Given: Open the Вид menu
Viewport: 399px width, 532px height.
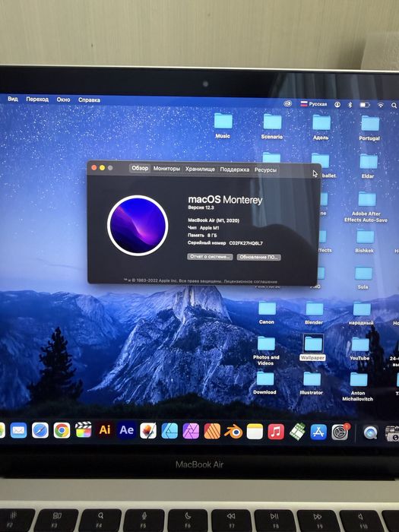Looking at the screenshot, I should click(13, 99).
